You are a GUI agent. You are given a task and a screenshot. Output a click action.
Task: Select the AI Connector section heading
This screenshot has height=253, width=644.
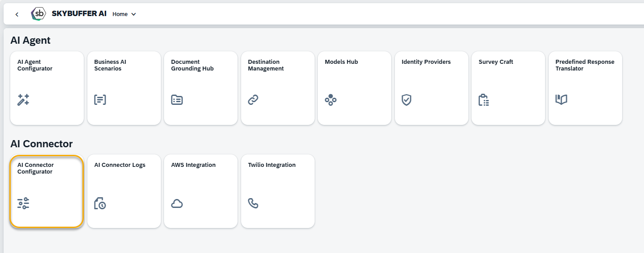click(x=41, y=144)
